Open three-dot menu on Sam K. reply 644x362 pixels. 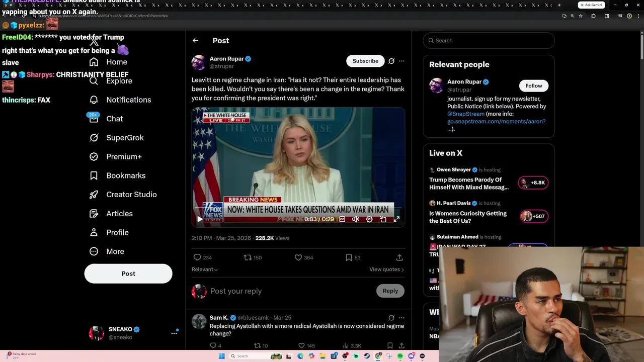click(401, 318)
